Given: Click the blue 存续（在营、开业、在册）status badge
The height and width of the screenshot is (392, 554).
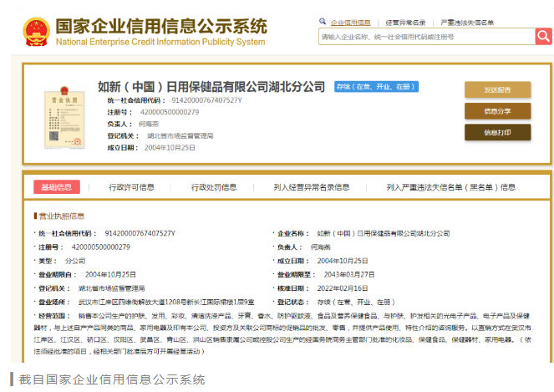Looking at the screenshot, I should click(376, 87).
